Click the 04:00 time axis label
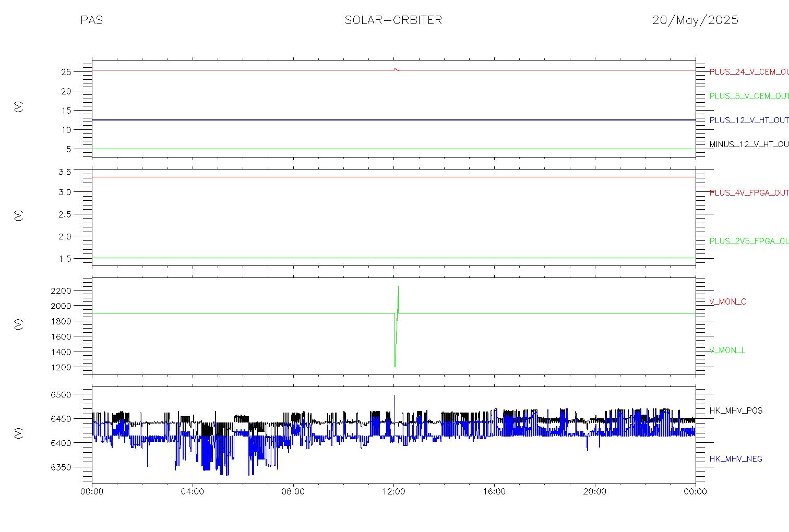 (193, 491)
